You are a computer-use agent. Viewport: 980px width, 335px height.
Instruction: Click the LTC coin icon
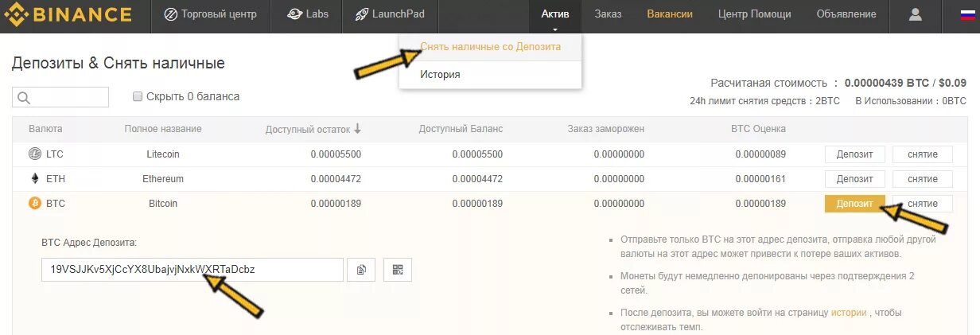point(34,154)
